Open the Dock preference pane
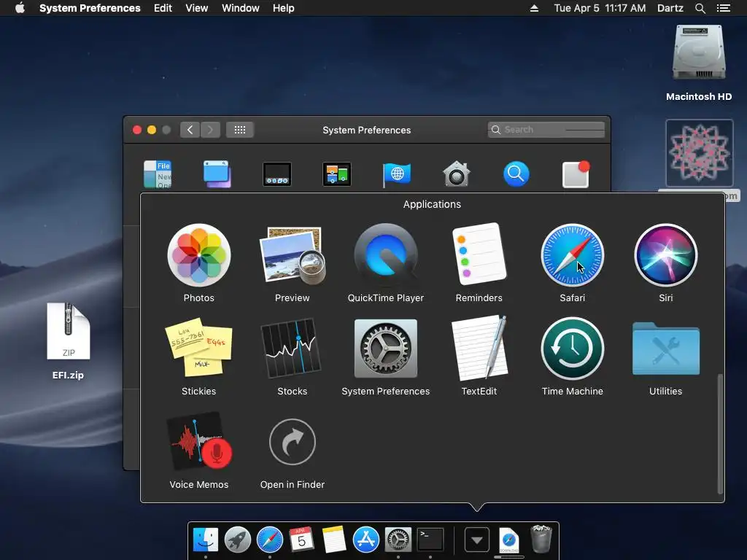This screenshot has height=560, width=747. [x=276, y=174]
